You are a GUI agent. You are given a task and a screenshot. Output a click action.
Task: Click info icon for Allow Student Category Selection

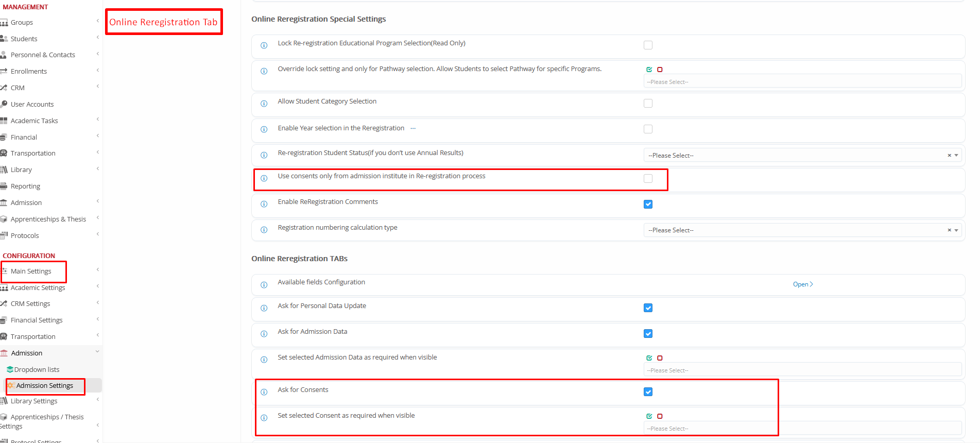[x=264, y=104]
